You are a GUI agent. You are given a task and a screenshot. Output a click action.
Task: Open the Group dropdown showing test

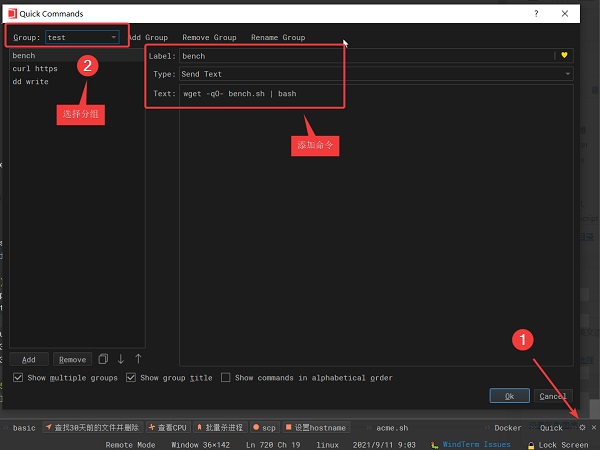point(82,37)
